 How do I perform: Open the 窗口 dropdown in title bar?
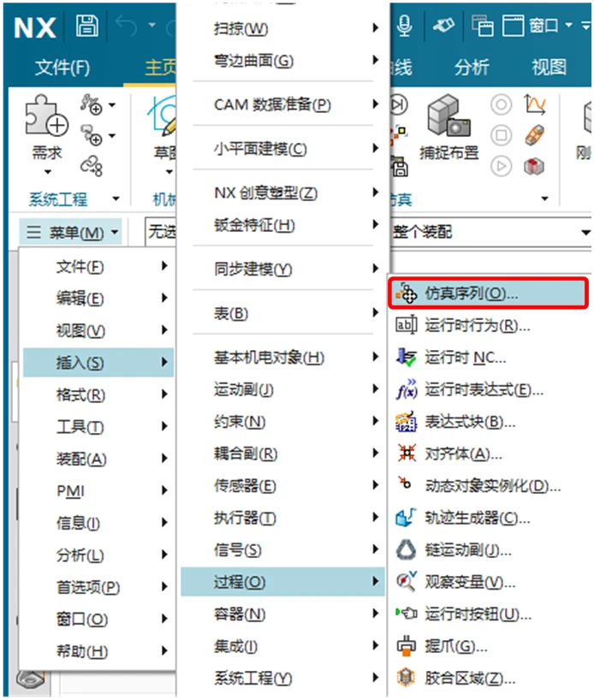[550, 26]
